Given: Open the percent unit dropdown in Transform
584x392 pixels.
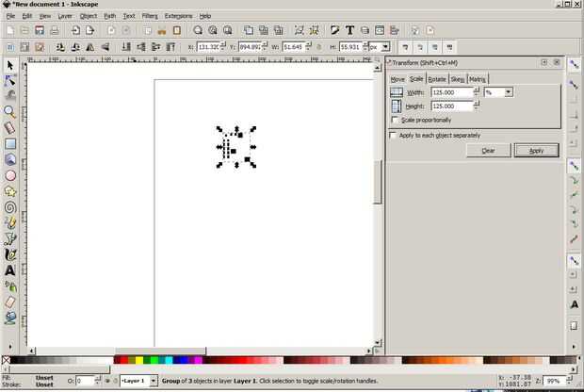Looking at the screenshot, I should click(x=509, y=92).
